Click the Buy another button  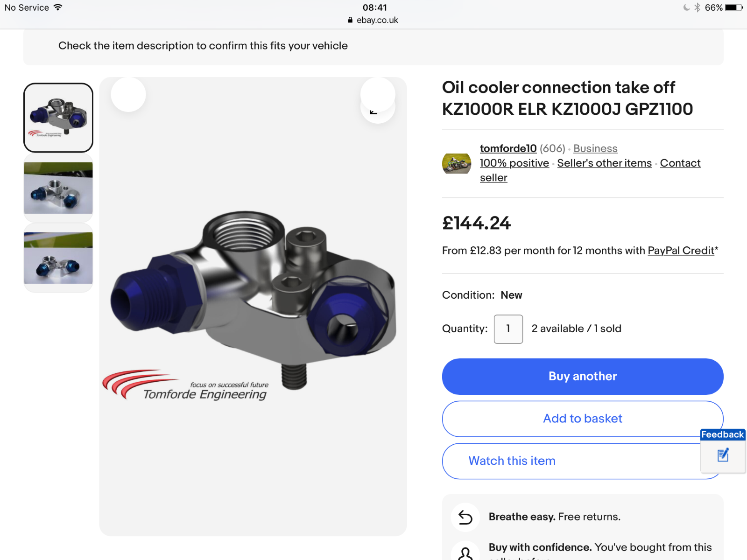tap(583, 377)
